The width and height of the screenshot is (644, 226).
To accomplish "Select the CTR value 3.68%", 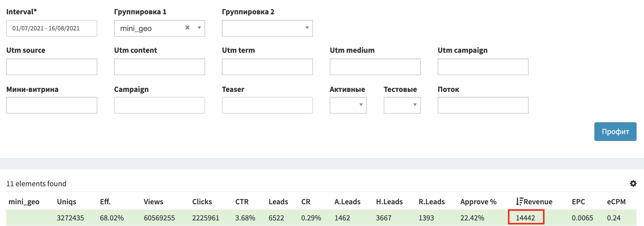I will click(245, 218).
